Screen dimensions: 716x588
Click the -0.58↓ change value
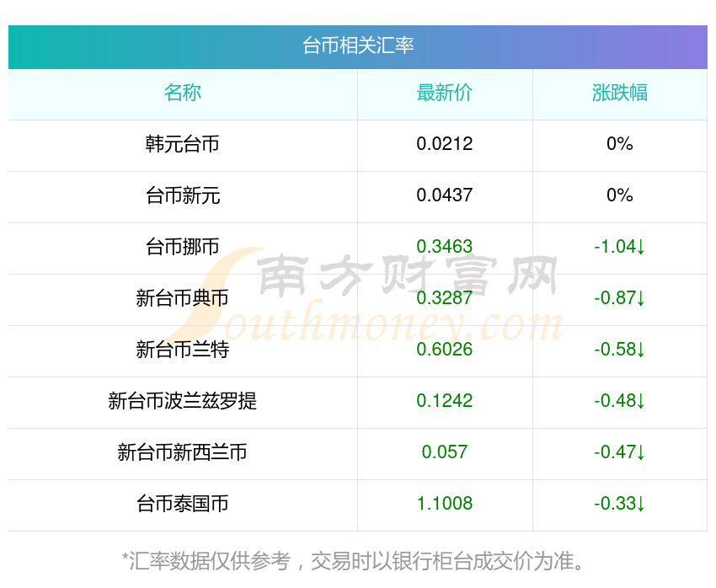click(620, 350)
